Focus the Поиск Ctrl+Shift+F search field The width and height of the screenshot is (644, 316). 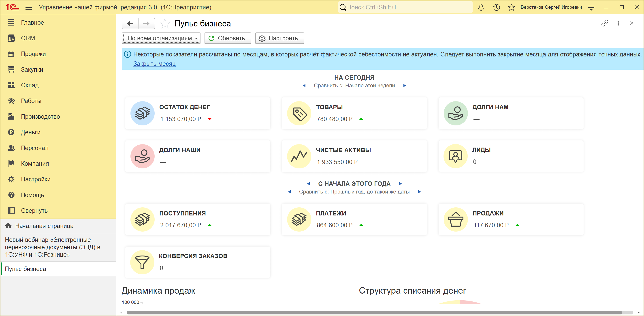tap(405, 7)
